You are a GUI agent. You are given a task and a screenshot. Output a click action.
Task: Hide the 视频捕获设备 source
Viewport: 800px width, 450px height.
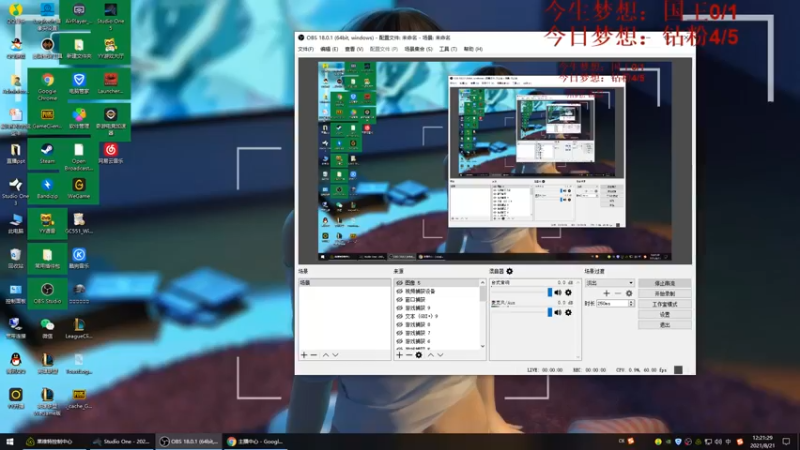[x=399, y=291]
